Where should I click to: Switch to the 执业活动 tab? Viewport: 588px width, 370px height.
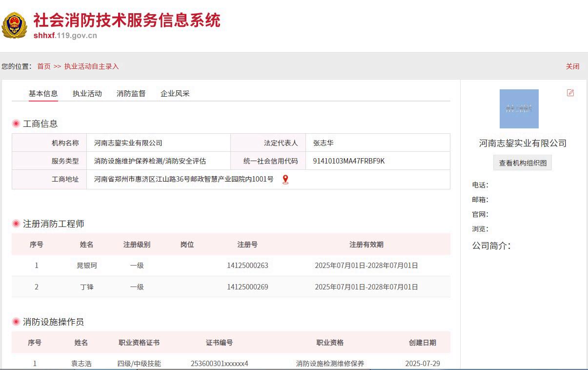click(87, 94)
